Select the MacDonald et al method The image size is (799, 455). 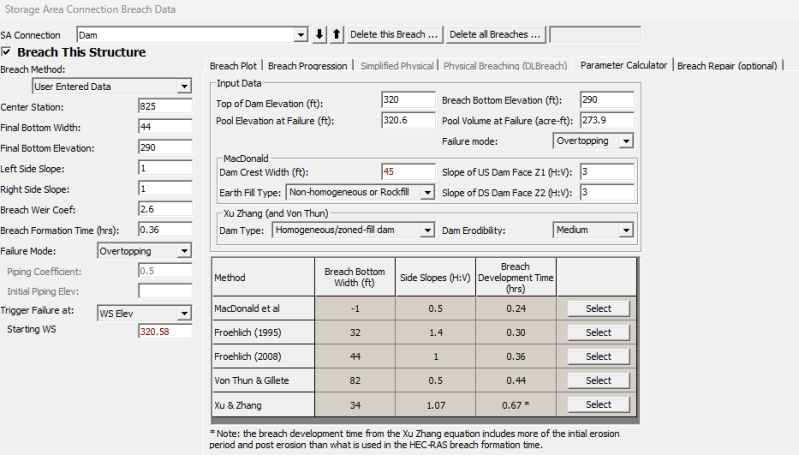pos(598,309)
